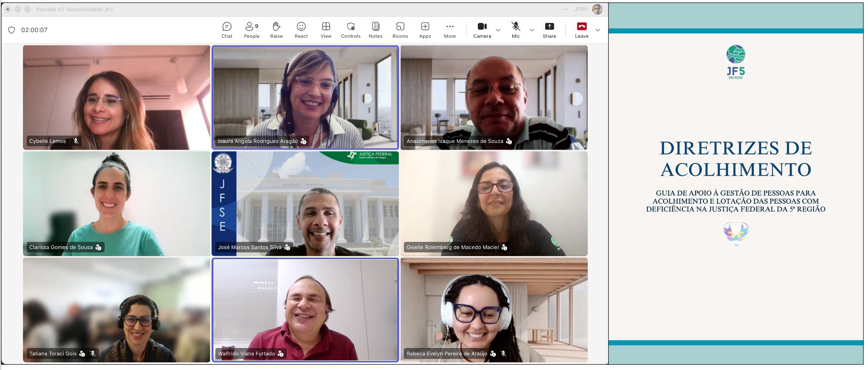Expand the Leave options arrow
Image resolution: width=868 pixels, height=370 pixels.
coord(598,30)
